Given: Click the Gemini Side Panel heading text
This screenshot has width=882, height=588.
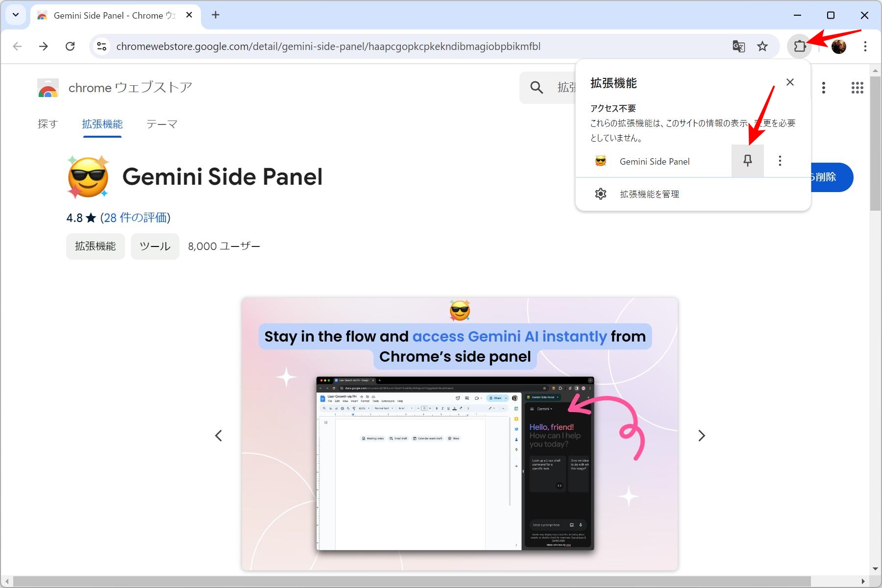Looking at the screenshot, I should tap(222, 177).
